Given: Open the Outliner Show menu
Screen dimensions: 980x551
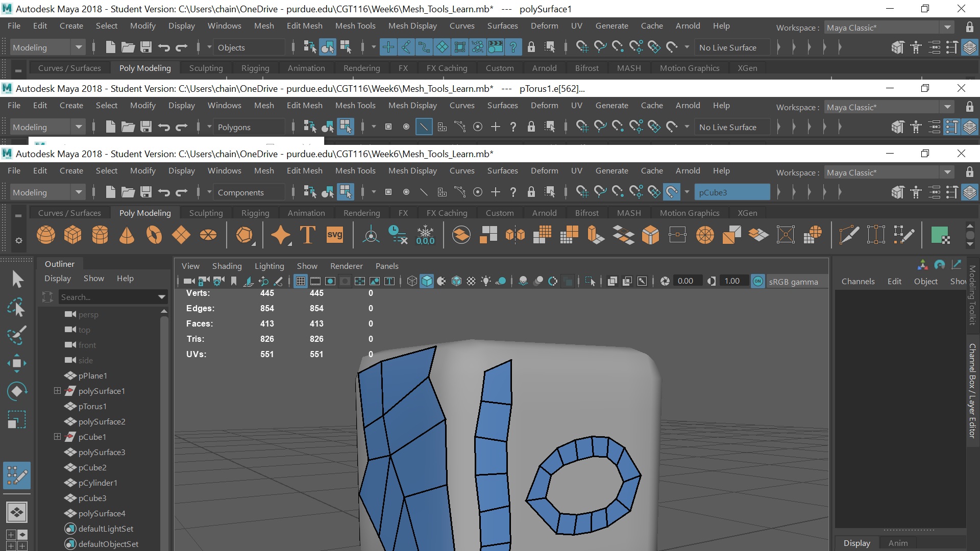Looking at the screenshot, I should click(x=94, y=279).
